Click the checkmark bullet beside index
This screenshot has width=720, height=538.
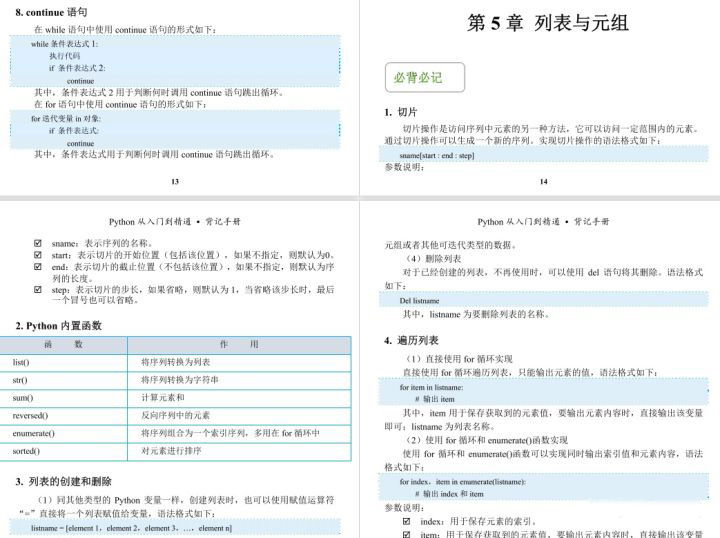click(x=406, y=521)
